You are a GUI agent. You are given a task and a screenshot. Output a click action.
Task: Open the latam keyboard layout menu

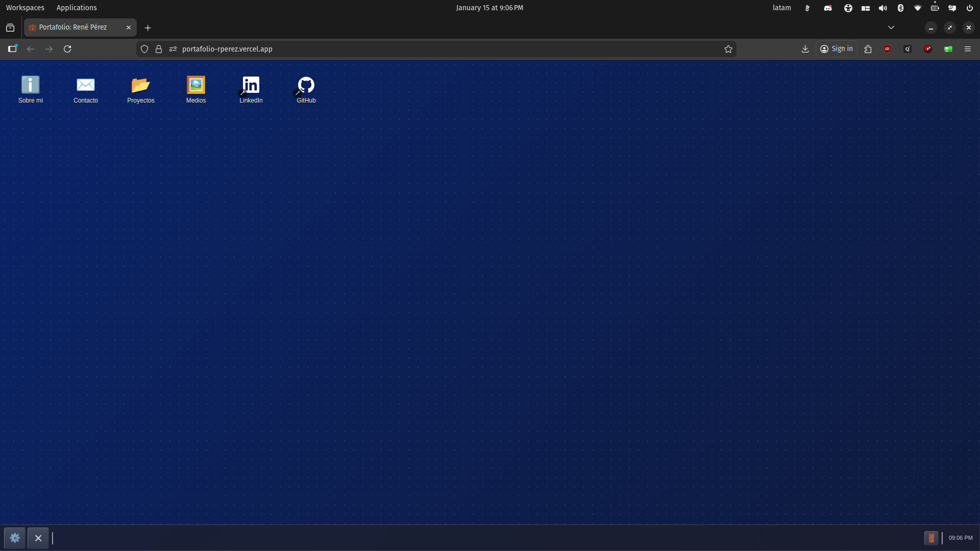[x=781, y=8]
